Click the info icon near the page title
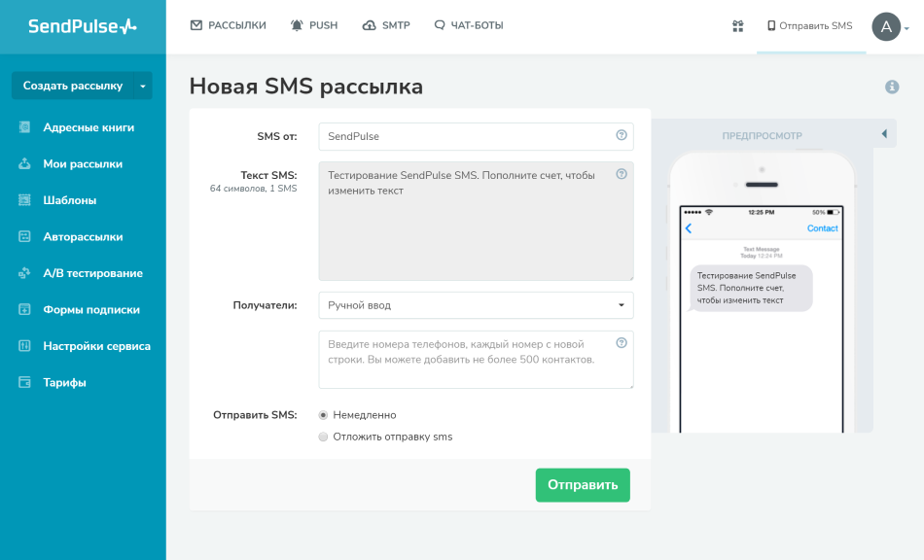The image size is (924, 560). (x=892, y=87)
